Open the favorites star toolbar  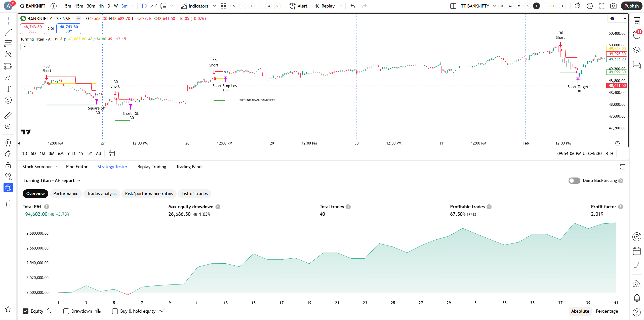8,309
